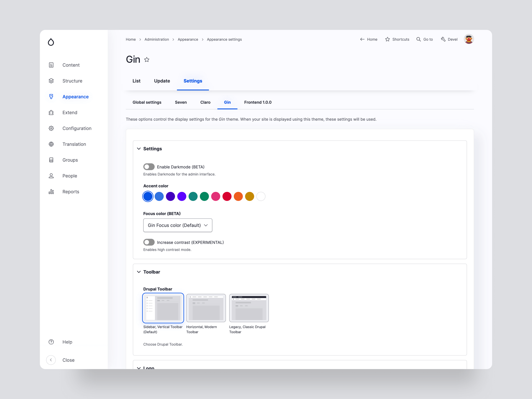Select the Horizontal, Modern Toolbar option
The width and height of the screenshot is (532, 399).
[206, 308]
